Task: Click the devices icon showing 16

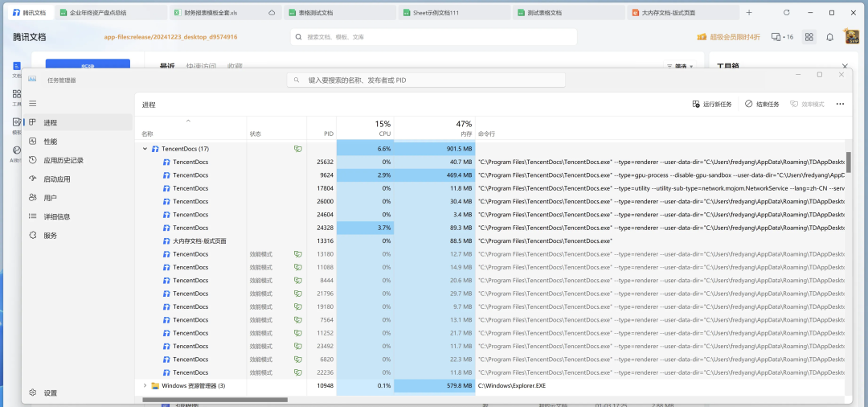Action: coord(782,37)
